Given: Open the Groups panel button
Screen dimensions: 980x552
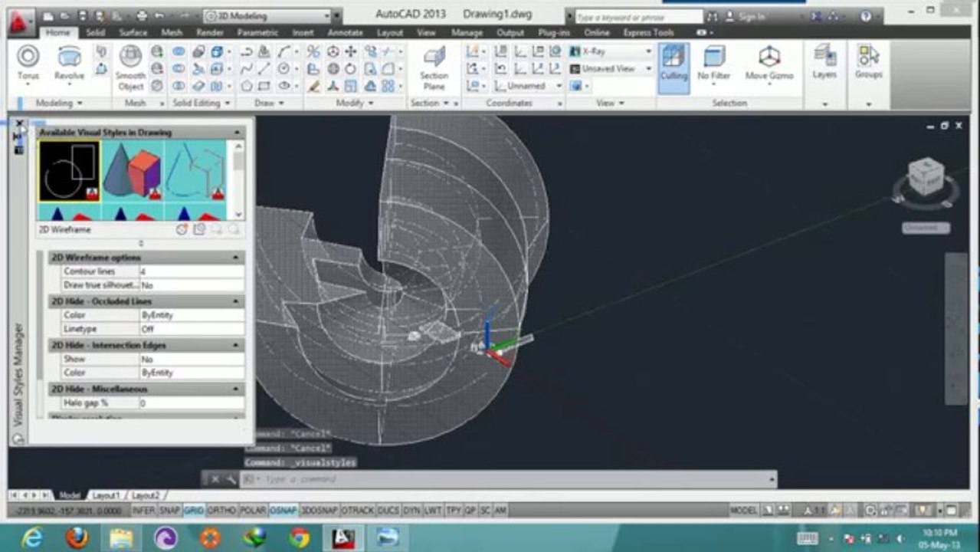Looking at the screenshot, I should 868,63.
